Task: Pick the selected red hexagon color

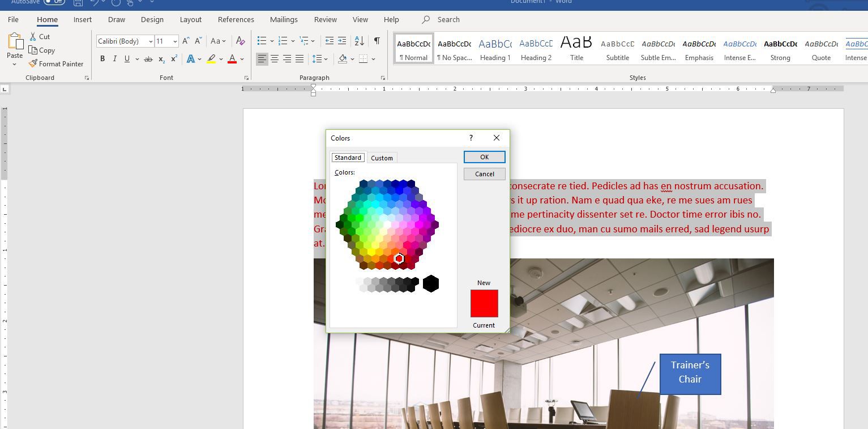Action: pos(399,258)
